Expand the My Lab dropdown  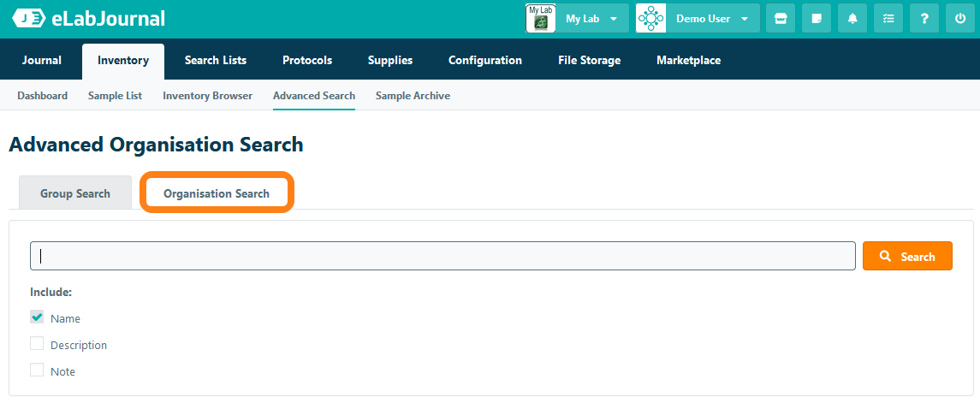point(591,19)
